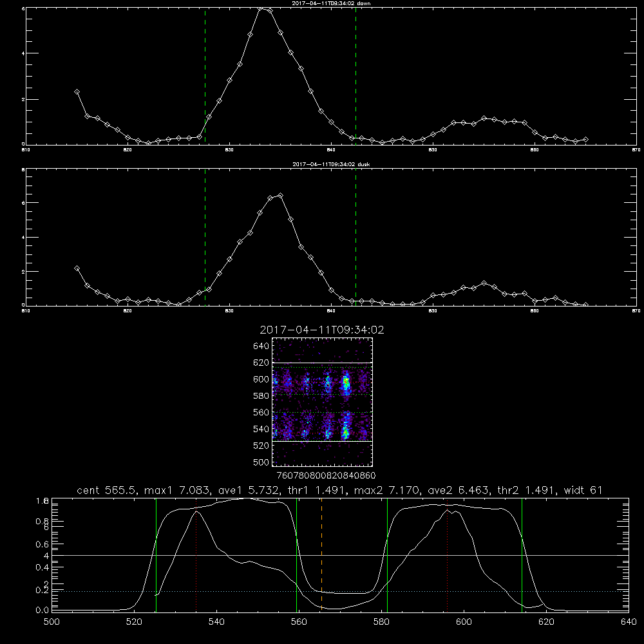Click the dawn plot title text
The width and height of the screenshot is (644, 644).
coord(331,3)
